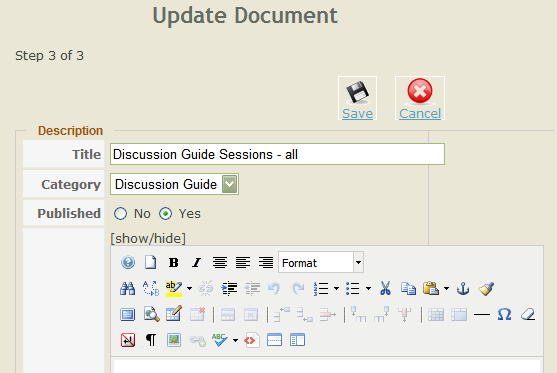This screenshot has height=373, width=557.
Task: Click the blue insert layer box icon
Action: point(128,315)
